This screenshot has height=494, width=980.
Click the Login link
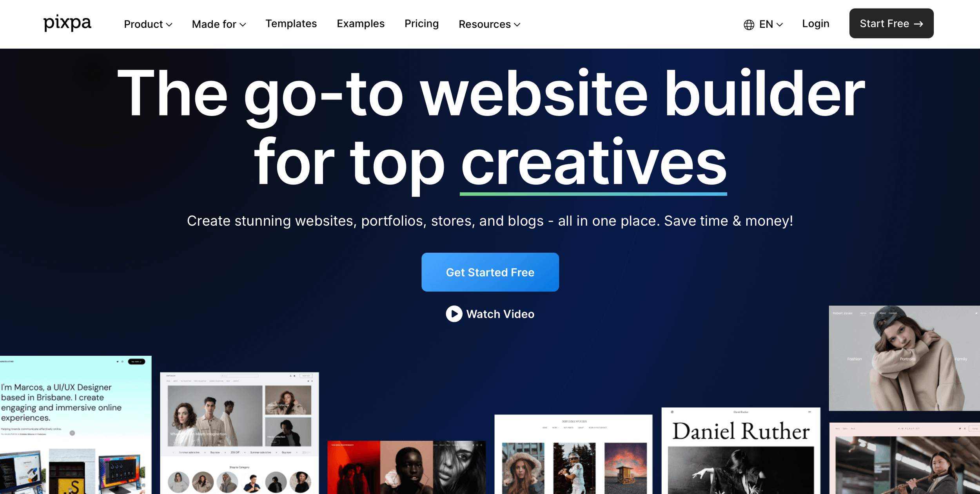(x=815, y=24)
